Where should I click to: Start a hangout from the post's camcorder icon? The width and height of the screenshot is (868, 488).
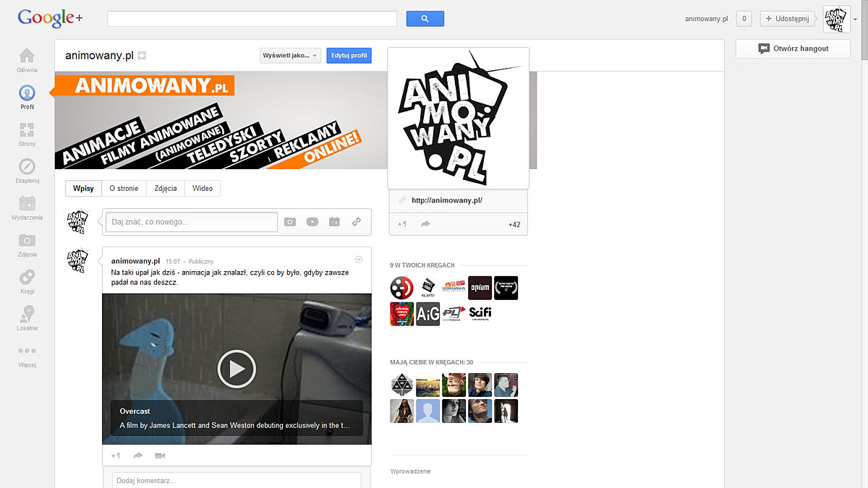click(159, 455)
